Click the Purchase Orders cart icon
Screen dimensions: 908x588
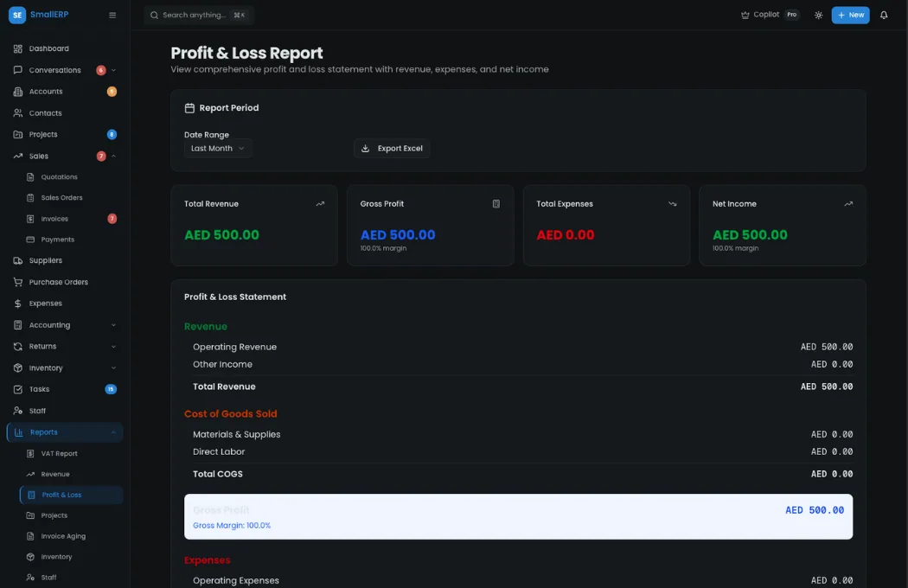[18, 282]
